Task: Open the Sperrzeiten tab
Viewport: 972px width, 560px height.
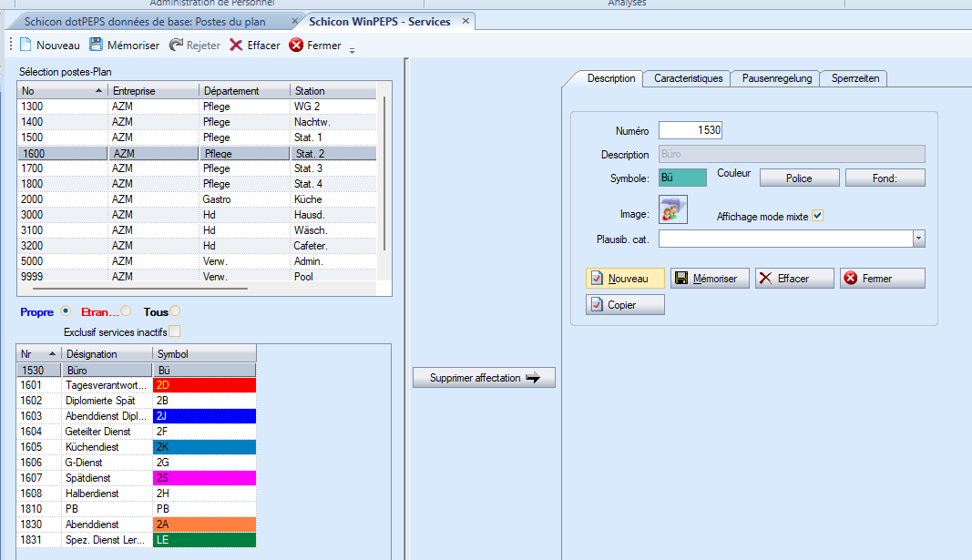Action: tap(854, 78)
